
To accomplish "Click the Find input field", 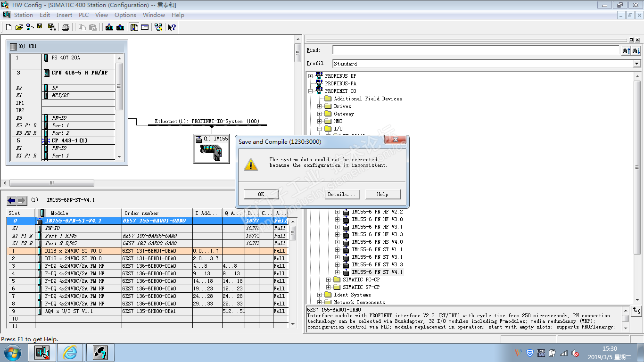I will pyautogui.click(x=476, y=50).
